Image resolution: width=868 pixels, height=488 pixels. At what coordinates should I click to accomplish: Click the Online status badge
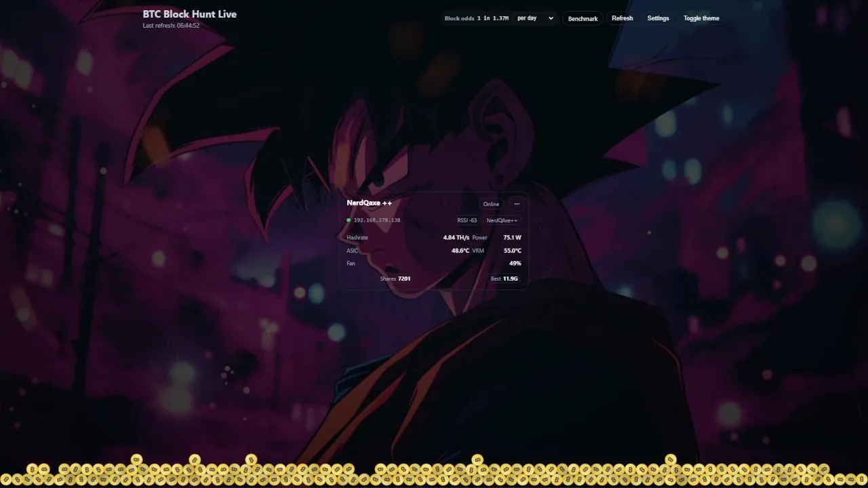(491, 204)
